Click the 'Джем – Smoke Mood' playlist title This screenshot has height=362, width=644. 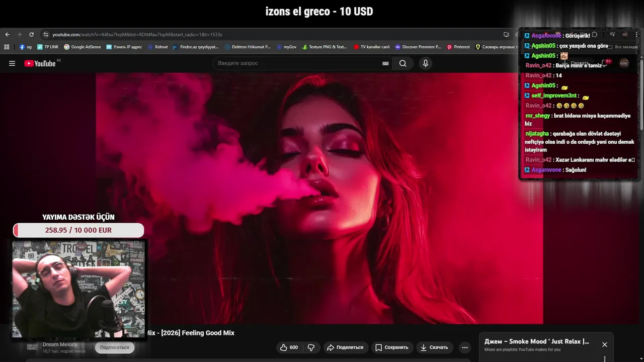point(537,341)
